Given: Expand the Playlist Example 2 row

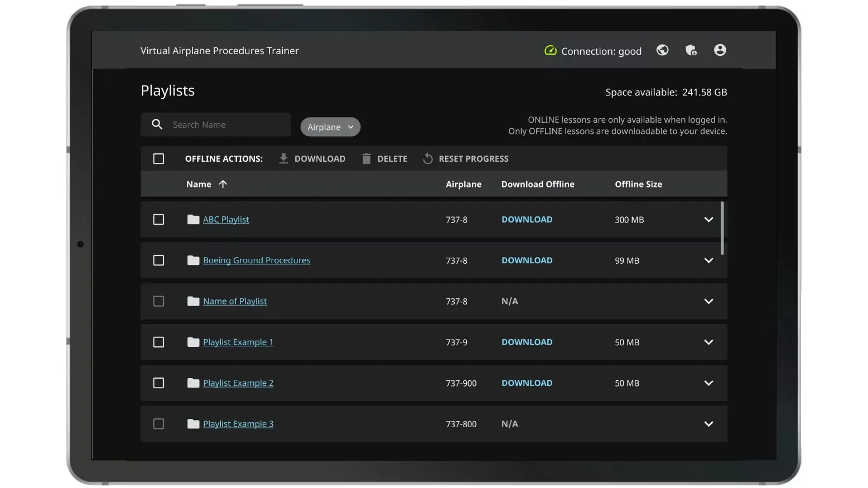Looking at the screenshot, I should [708, 383].
